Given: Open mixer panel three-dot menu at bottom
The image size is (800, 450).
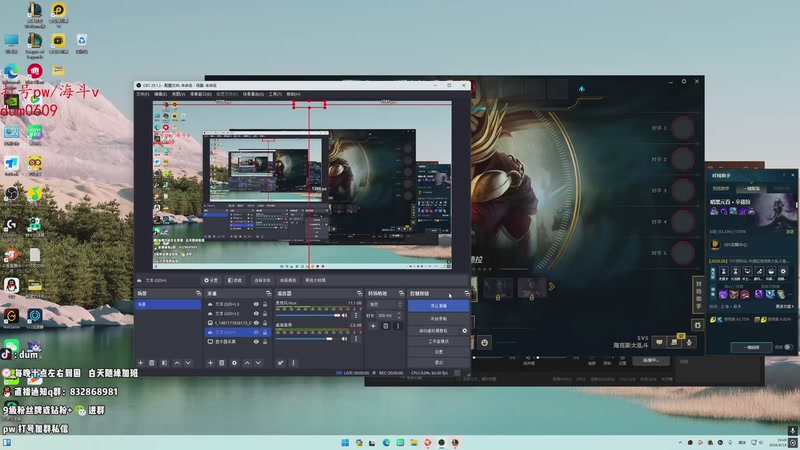Looking at the screenshot, I should tap(293, 363).
